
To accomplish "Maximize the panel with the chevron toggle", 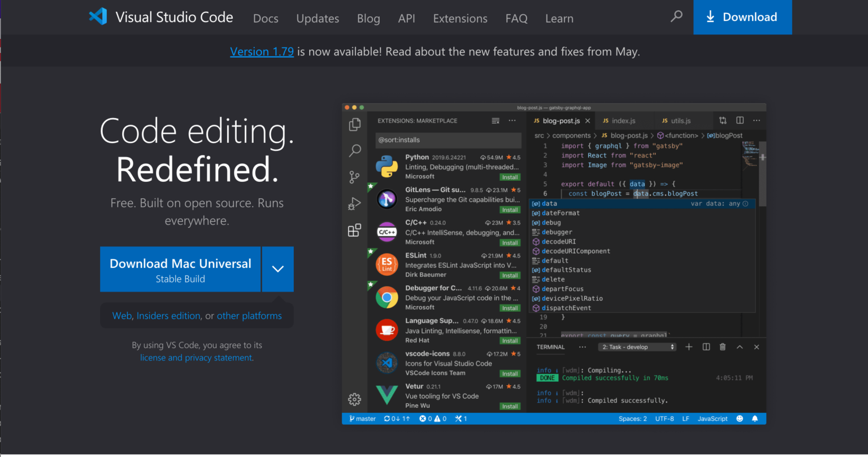I will coord(740,347).
